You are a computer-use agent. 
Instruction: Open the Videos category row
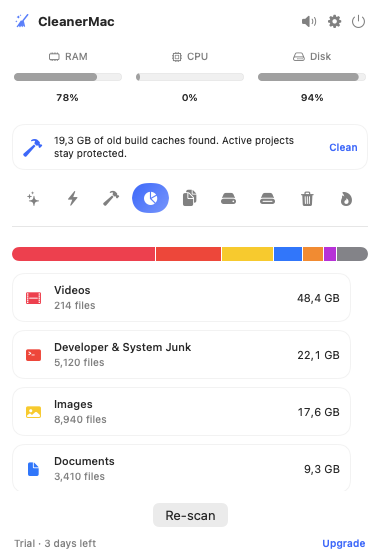[x=181, y=298]
